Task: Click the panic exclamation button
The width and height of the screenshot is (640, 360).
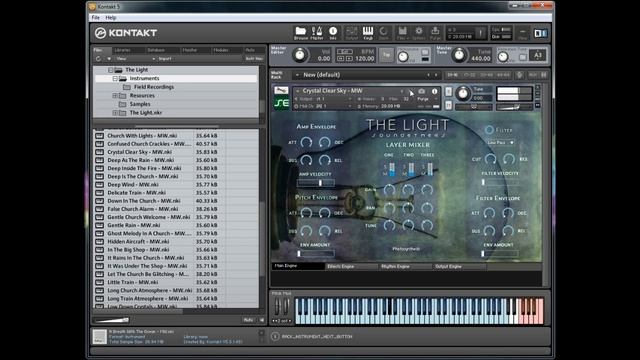Action: point(480,33)
